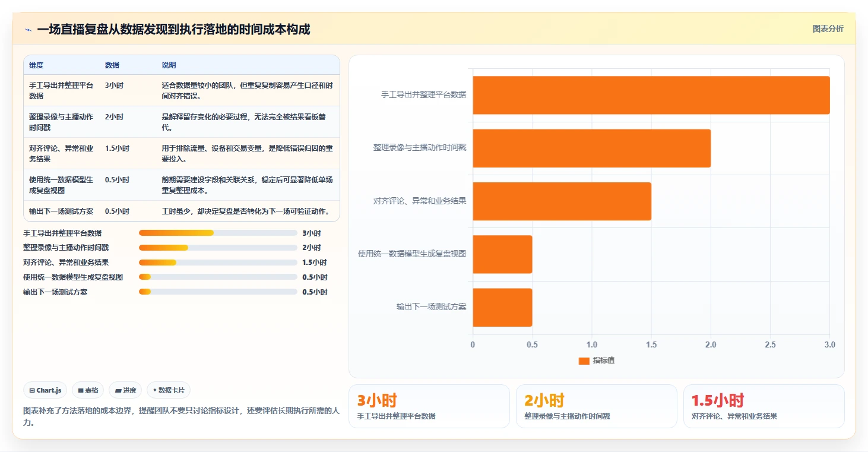The width and height of the screenshot is (868, 452).
Task: Click table cell 使用统一数据模型生成复盘视图
Action: [61, 185]
